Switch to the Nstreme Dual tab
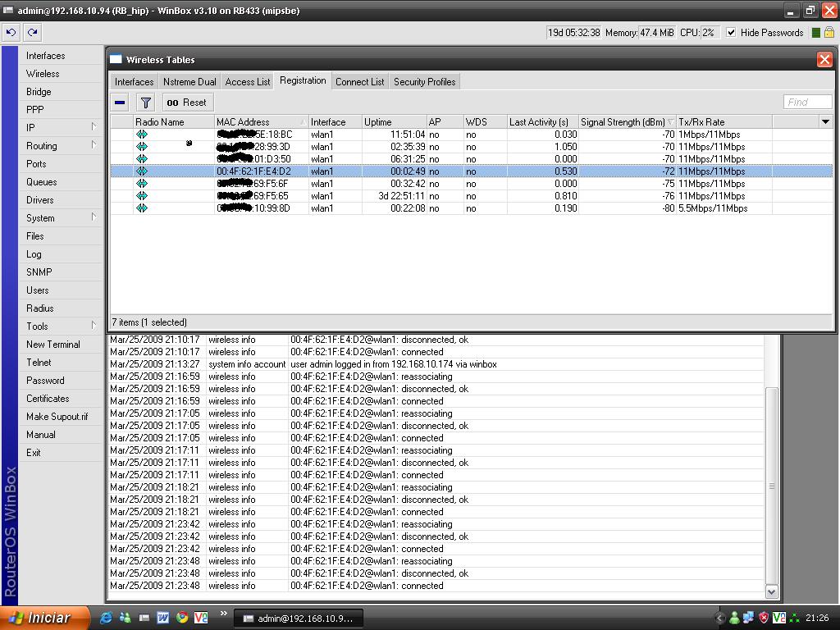The width and height of the screenshot is (840, 630). click(189, 82)
